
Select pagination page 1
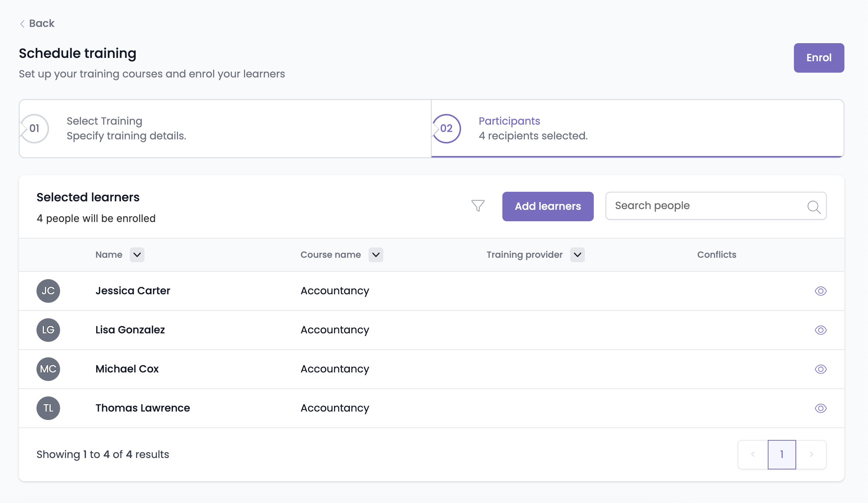coord(782,454)
